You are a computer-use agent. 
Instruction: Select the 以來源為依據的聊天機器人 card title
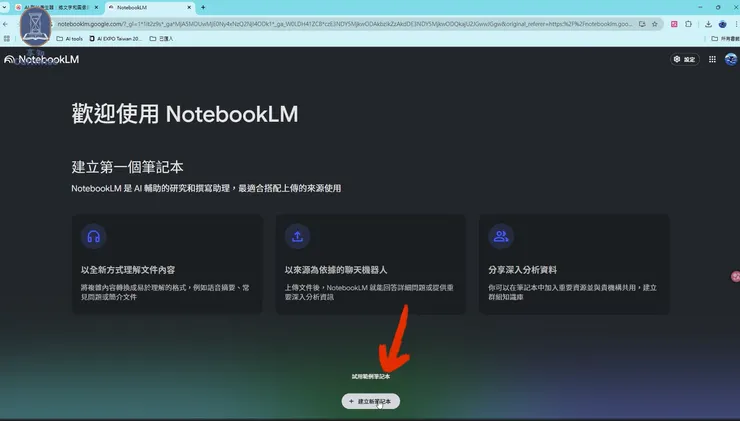(336, 270)
